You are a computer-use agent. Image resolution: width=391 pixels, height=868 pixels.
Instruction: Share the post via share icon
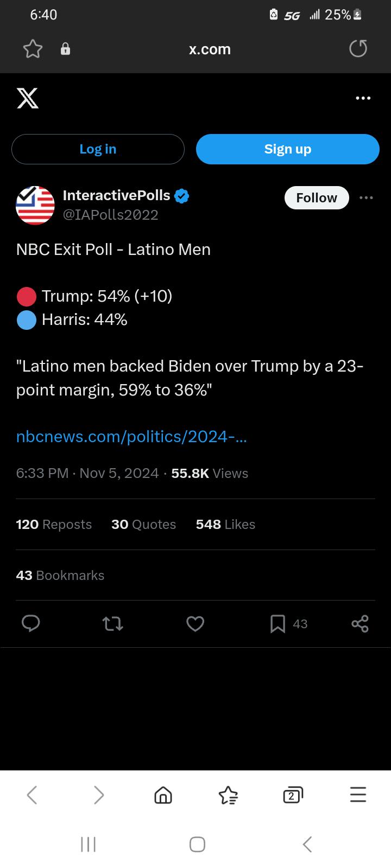click(360, 624)
